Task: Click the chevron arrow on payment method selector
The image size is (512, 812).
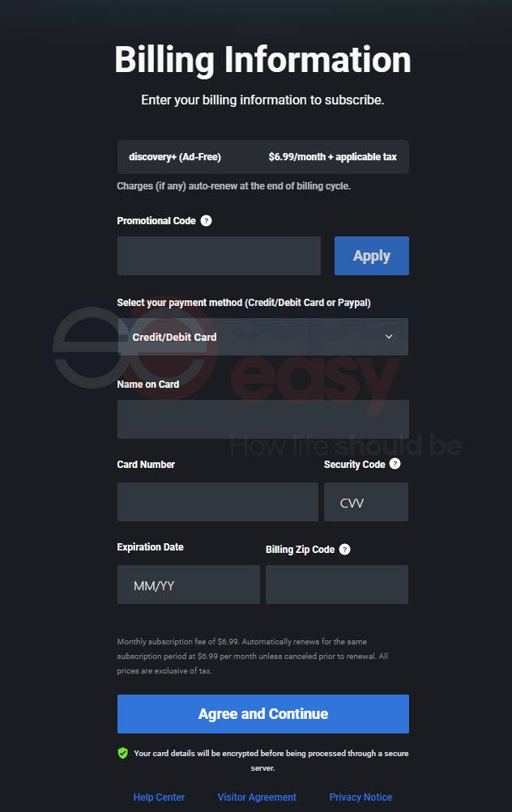Action: pos(389,337)
